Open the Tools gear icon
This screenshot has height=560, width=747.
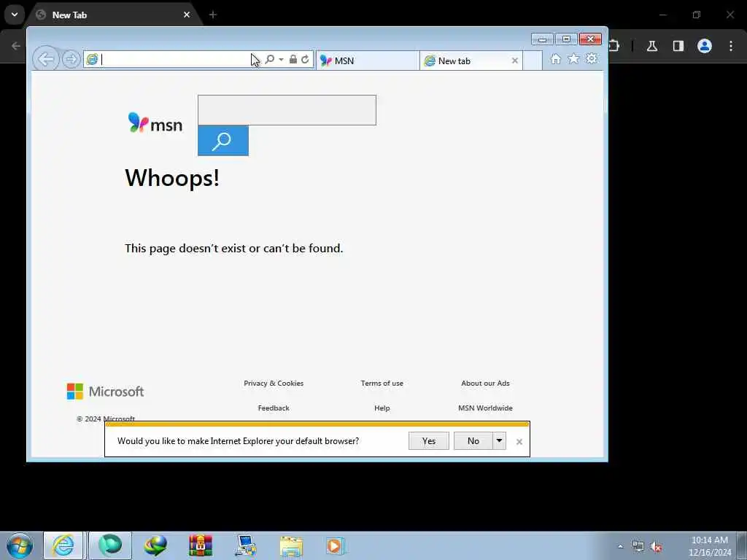[x=592, y=59]
